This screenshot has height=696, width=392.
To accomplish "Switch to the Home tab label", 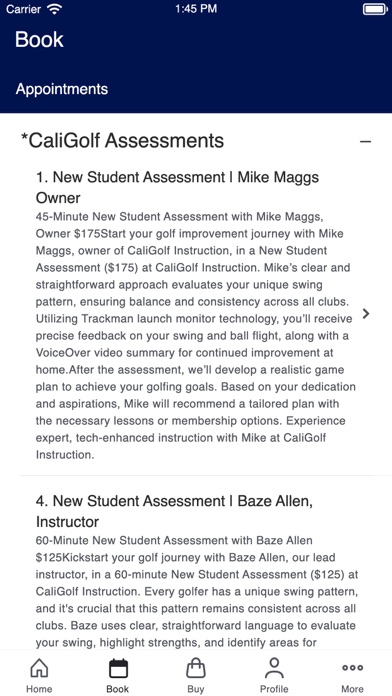I will click(x=39, y=689).
